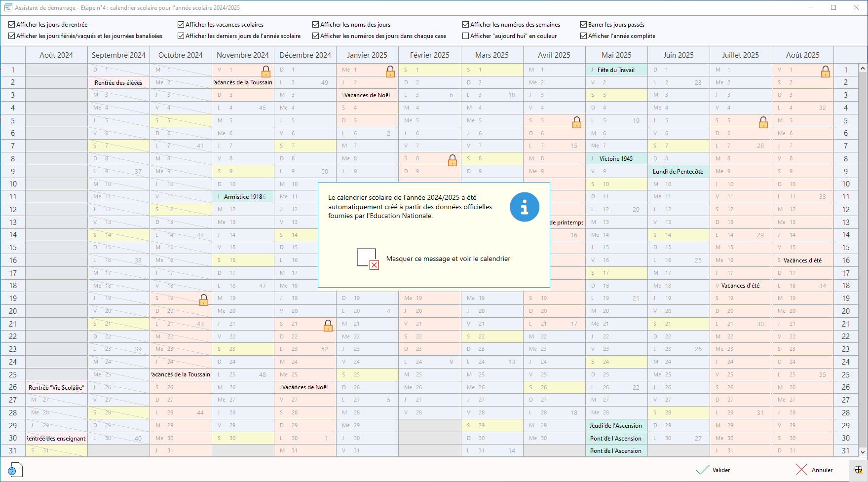868x482 pixels.
Task: Select the Fête du Travail cell
Action: [616, 70]
